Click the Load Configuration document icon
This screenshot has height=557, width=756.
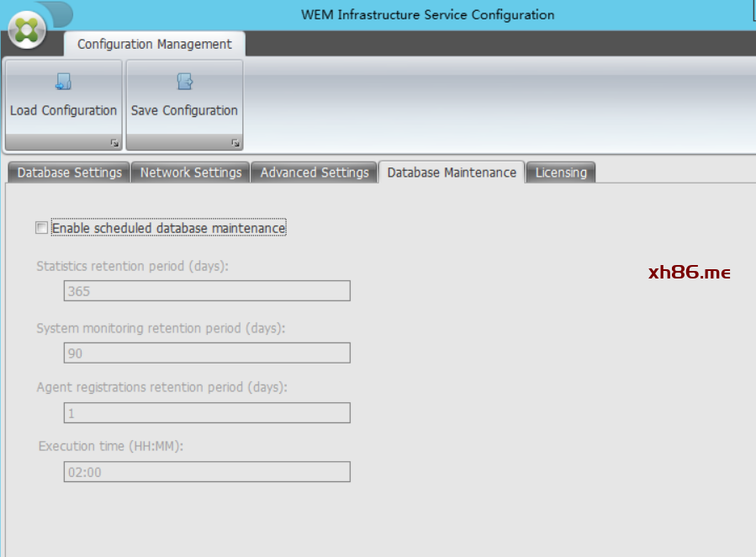(64, 82)
